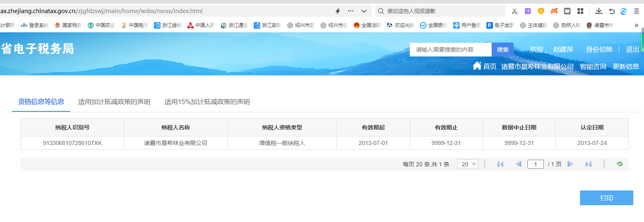This screenshot has width=644, height=222.
Task: Go to next page arrow
Action: point(570,164)
